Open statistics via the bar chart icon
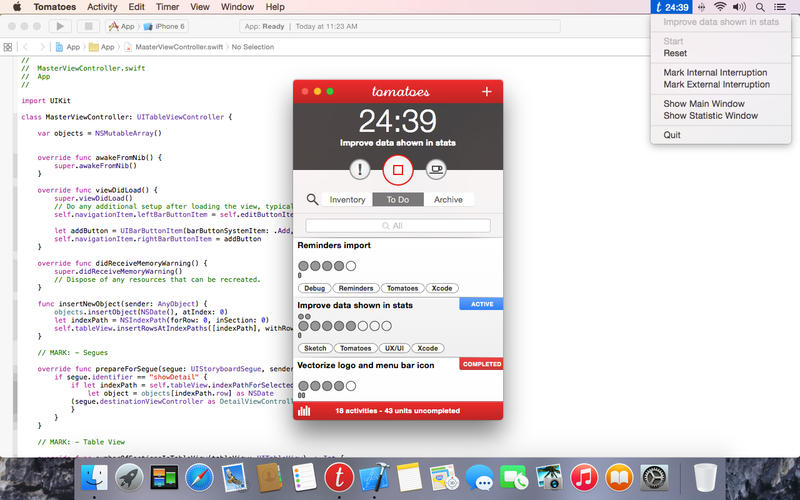The image size is (800, 500). 304,411
